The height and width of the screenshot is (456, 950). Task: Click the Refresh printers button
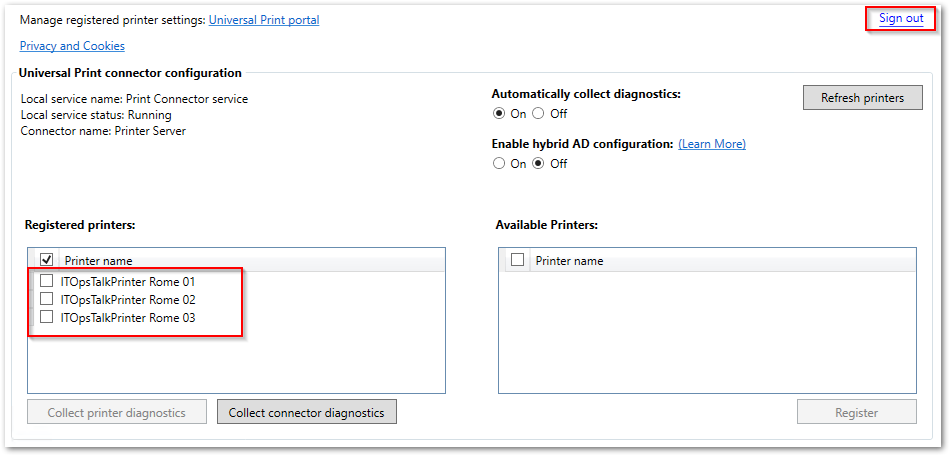click(862, 98)
